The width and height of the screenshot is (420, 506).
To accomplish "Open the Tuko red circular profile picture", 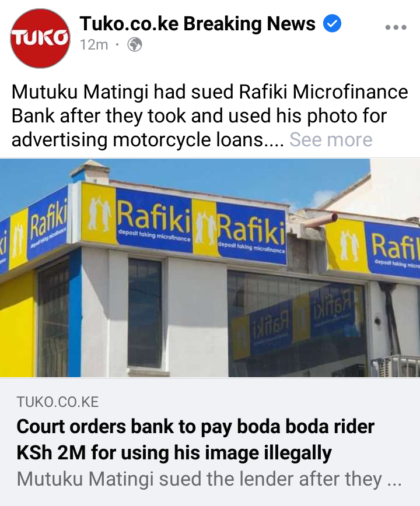I will pos(40,38).
